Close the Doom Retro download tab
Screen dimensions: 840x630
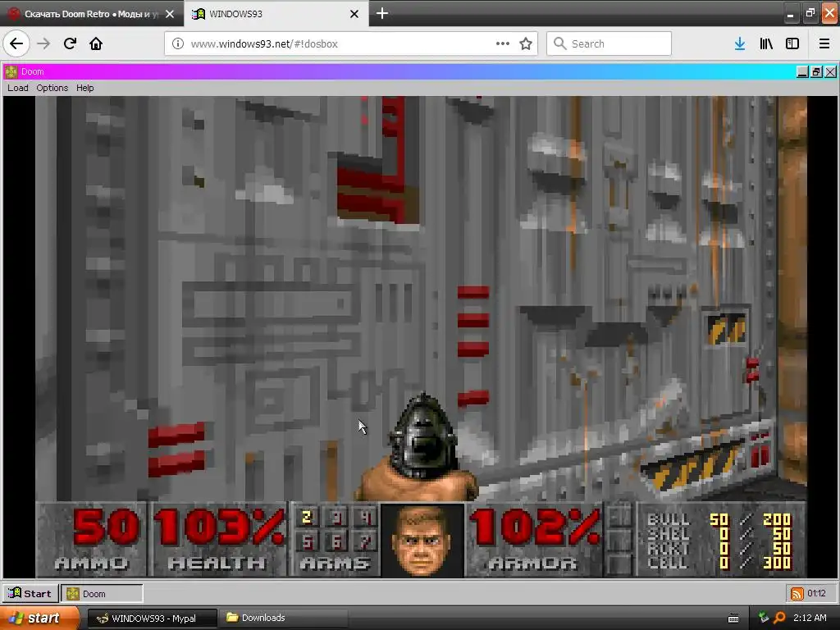170,14
